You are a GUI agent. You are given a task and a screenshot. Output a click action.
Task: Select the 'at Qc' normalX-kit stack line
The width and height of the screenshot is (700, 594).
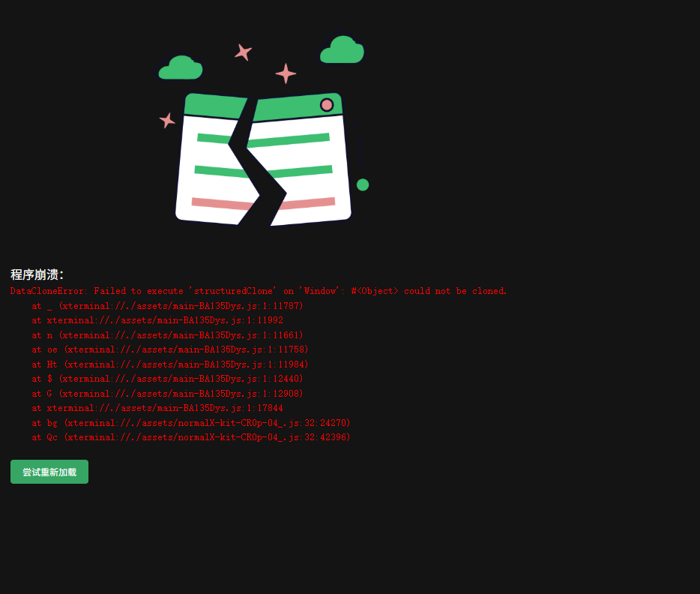191,437
